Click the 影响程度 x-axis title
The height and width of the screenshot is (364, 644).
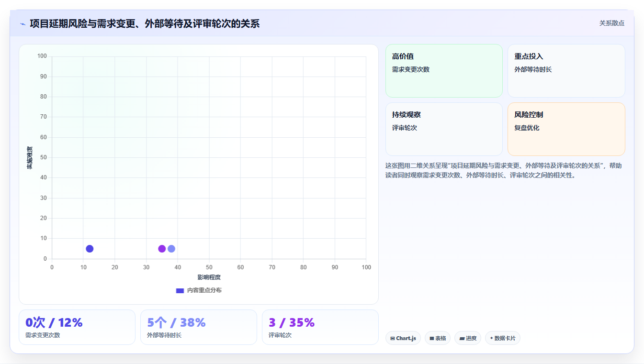tap(209, 277)
